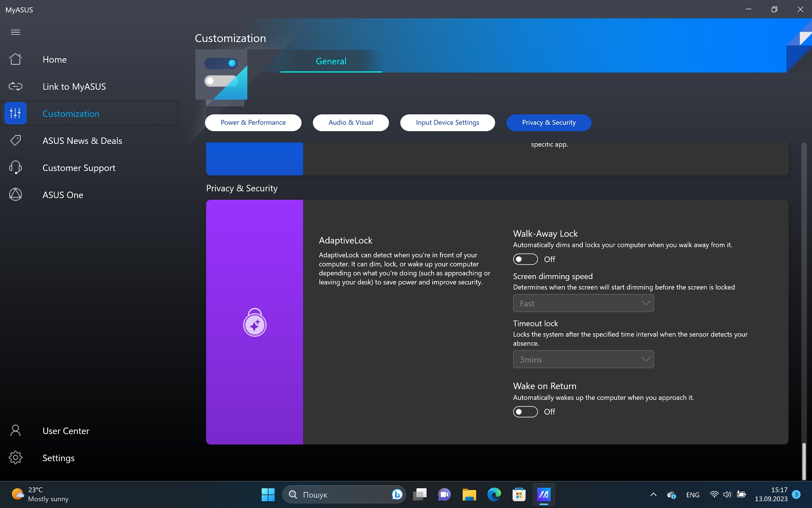The height and width of the screenshot is (508, 812).
Task: Click the Customization sliders icon
Action: coord(16,113)
